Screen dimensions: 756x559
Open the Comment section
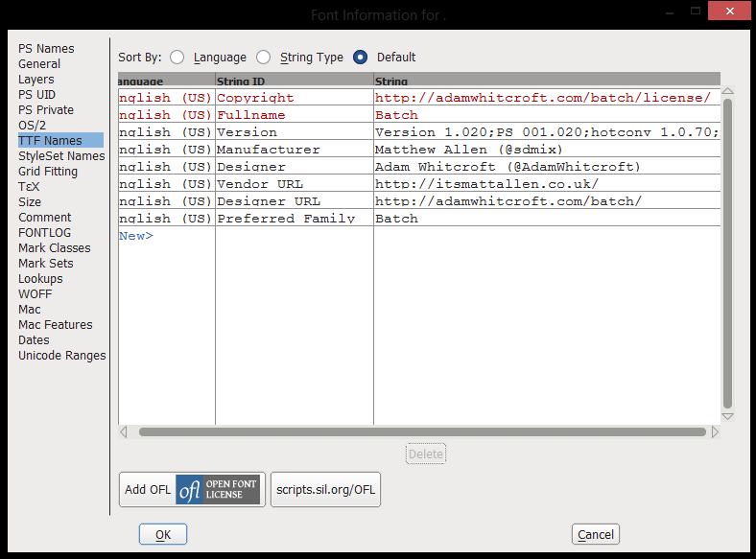pyautogui.click(x=45, y=218)
